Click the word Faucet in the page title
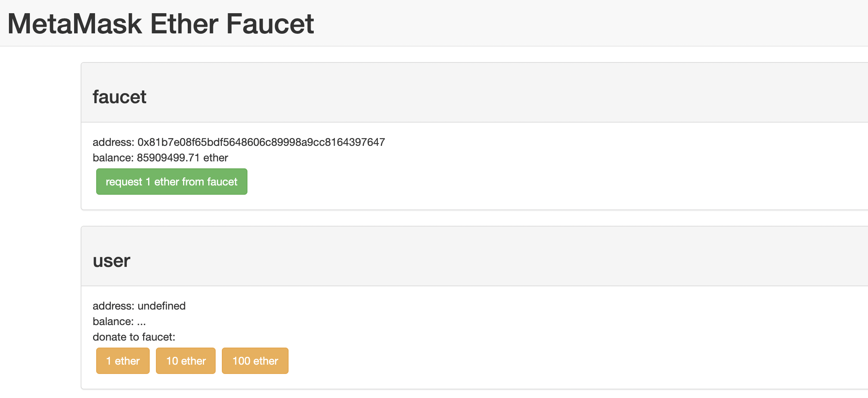 pyautogui.click(x=270, y=24)
